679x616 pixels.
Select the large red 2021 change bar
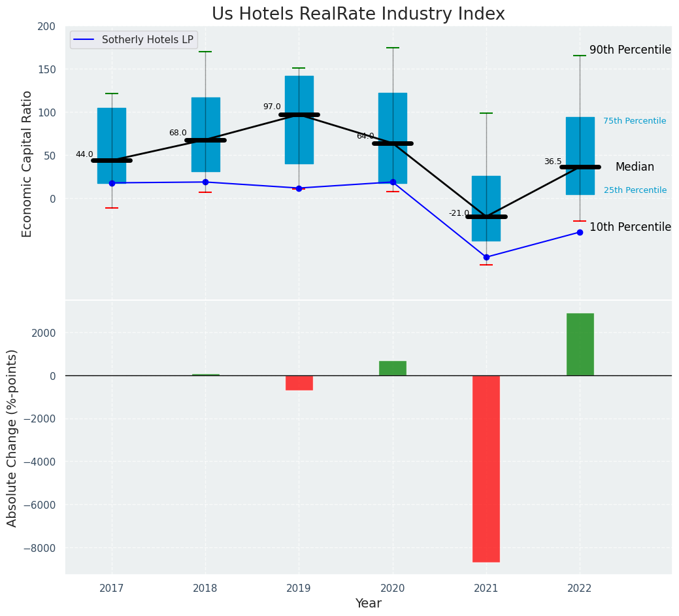point(486,468)
